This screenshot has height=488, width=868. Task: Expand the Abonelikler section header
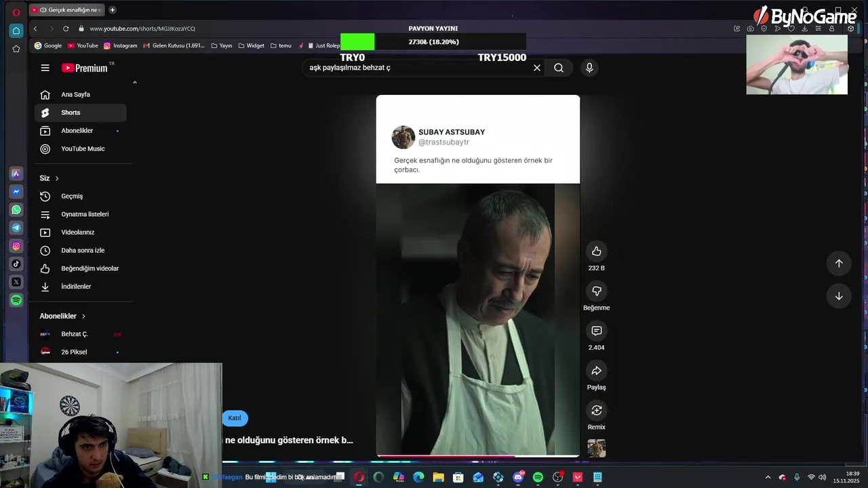pos(62,316)
